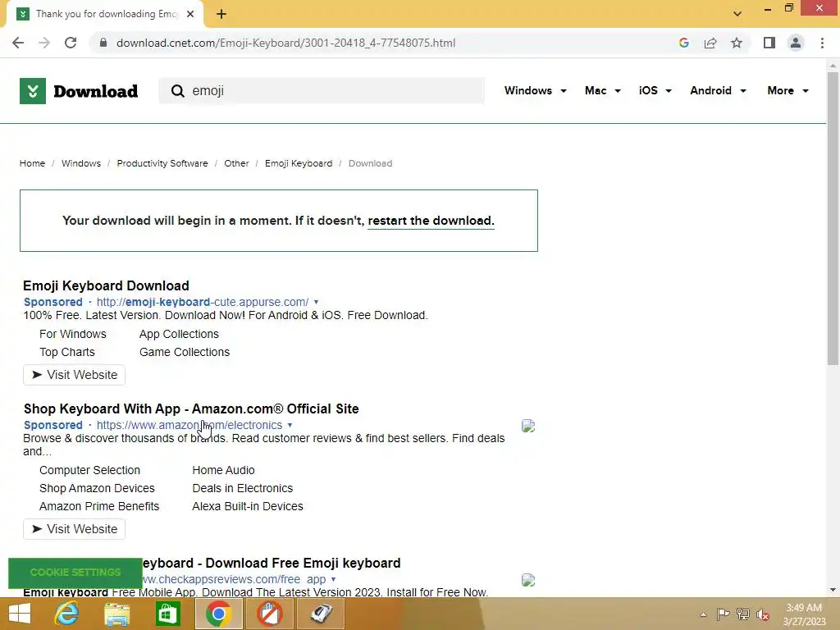Click the green Download logo icon

(x=33, y=91)
